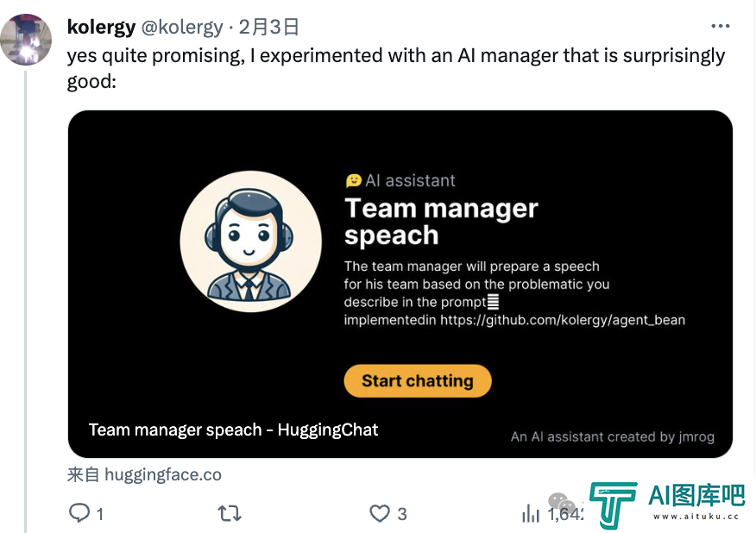
Task: Click the AI assistant emoji icon
Action: click(354, 181)
